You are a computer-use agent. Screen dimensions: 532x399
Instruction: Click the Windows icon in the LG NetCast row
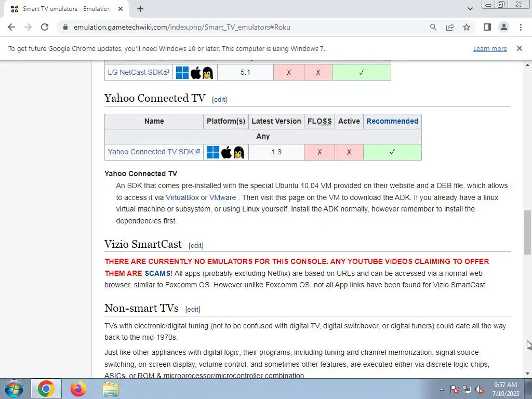pos(182,73)
